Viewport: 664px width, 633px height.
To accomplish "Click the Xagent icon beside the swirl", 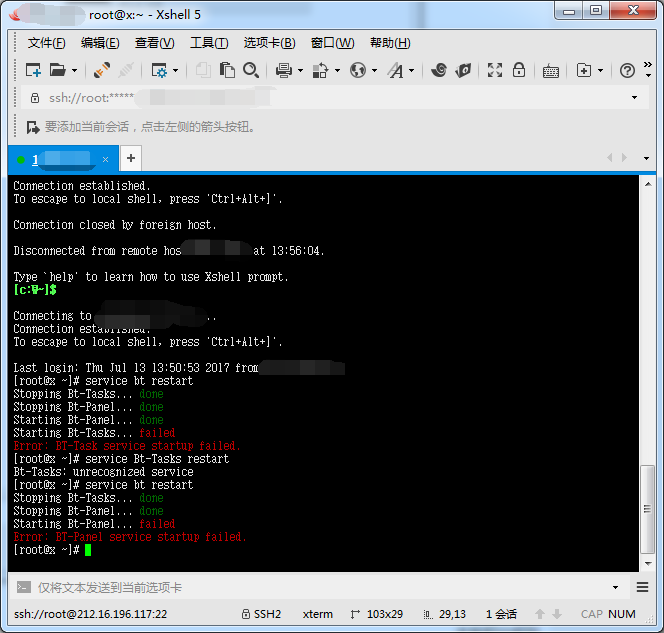I will 463,70.
